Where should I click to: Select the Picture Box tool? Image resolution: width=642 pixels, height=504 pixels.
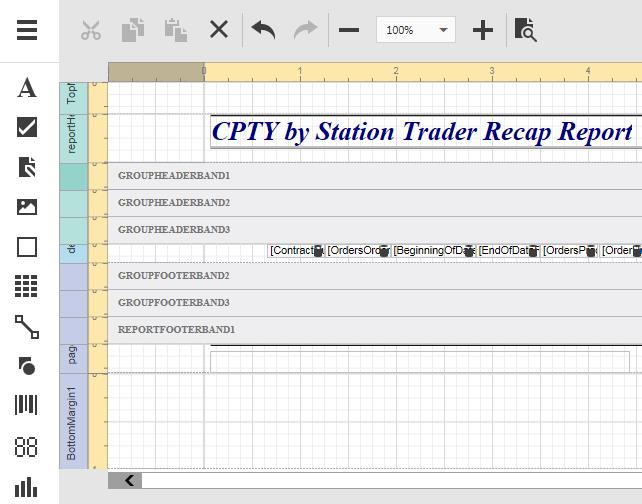point(27,207)
